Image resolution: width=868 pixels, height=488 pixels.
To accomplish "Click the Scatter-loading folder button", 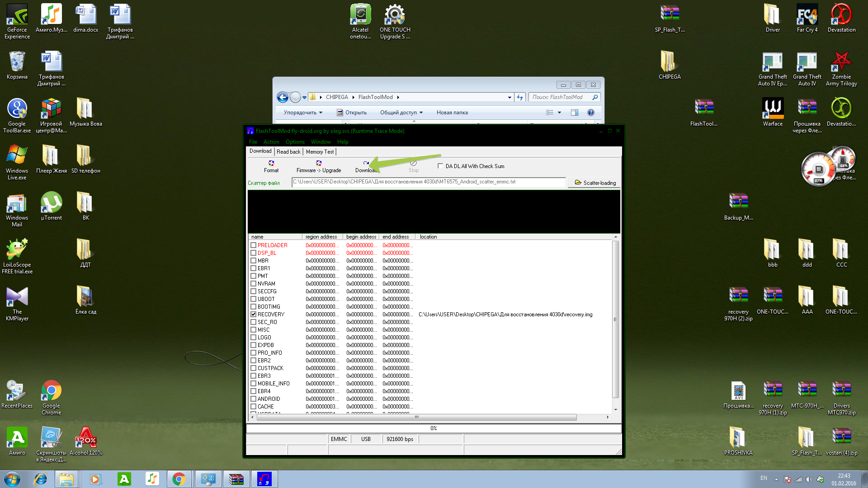I will tap(595, 183).
